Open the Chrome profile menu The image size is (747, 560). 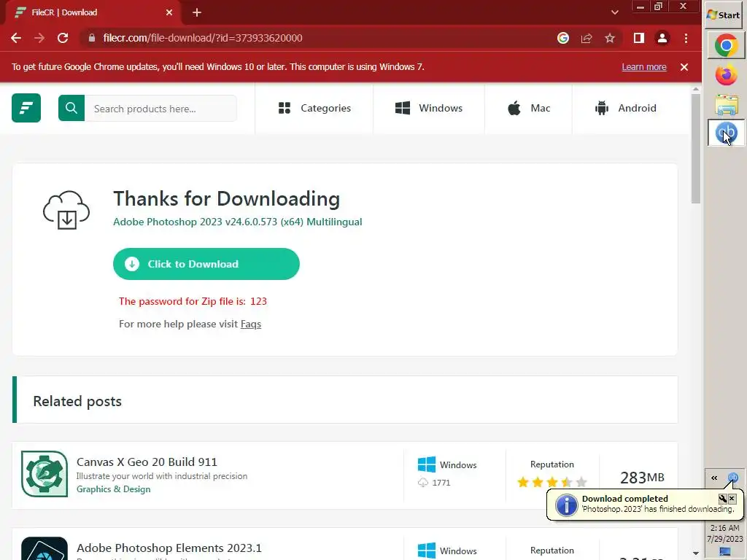point(662,38)
